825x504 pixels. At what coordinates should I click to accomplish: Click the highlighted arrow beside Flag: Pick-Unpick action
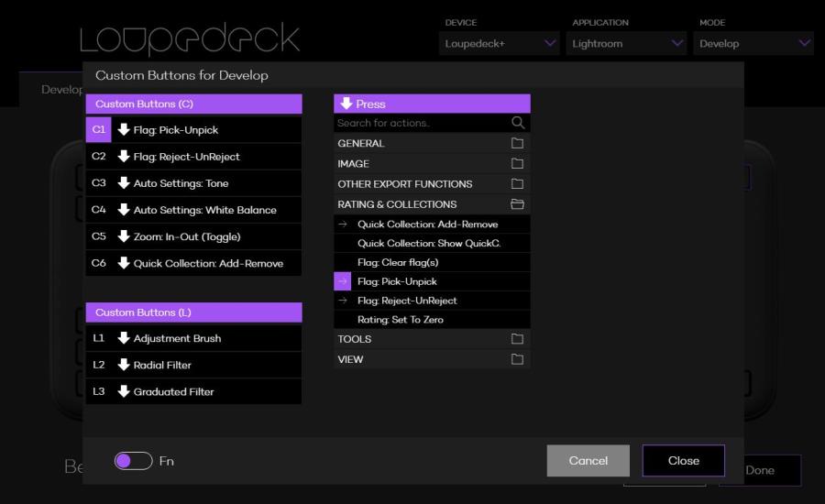pos(343,281)
